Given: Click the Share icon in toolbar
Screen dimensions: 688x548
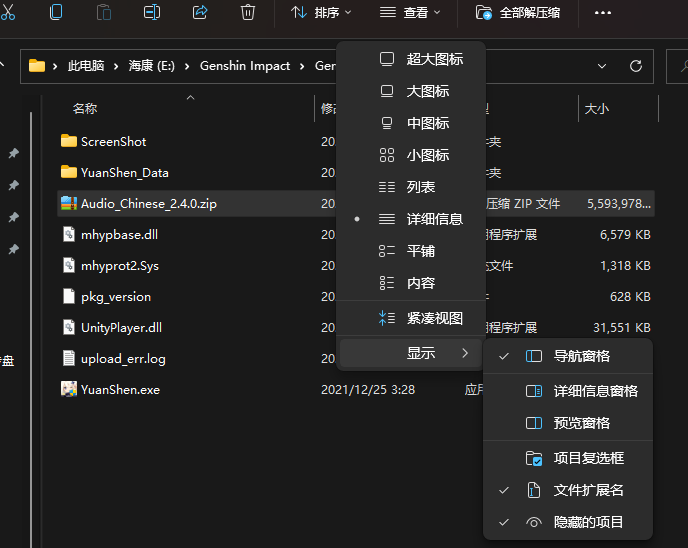Looking at the screenshot, I should point(200,12).
